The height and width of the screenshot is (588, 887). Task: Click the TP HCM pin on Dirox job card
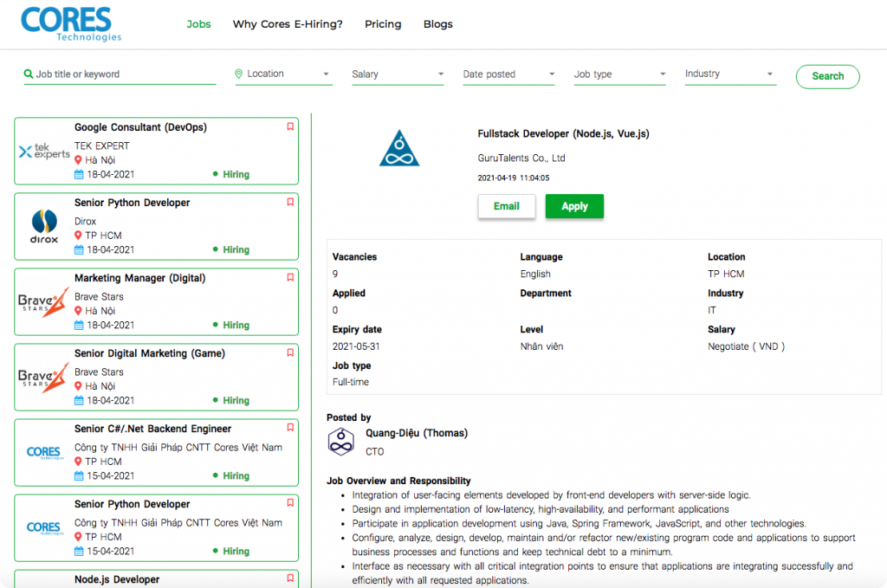(x=78, y=236)
